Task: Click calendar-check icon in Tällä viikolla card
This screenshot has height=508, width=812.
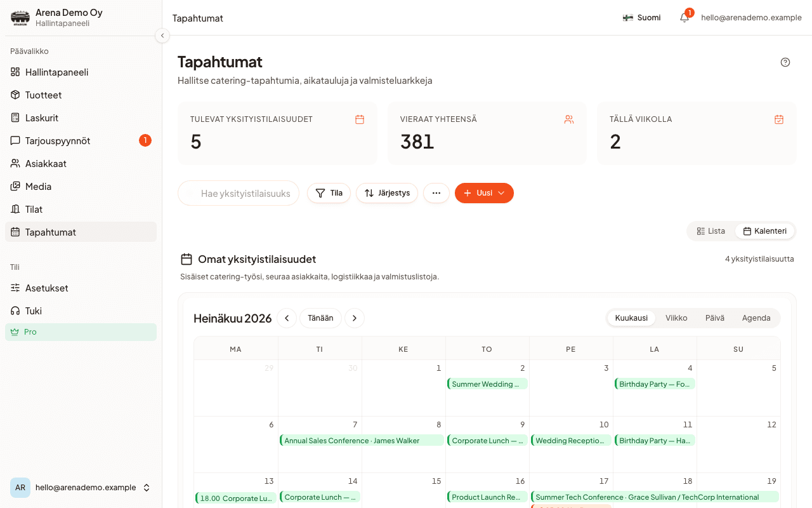Action: click(779, 119)
